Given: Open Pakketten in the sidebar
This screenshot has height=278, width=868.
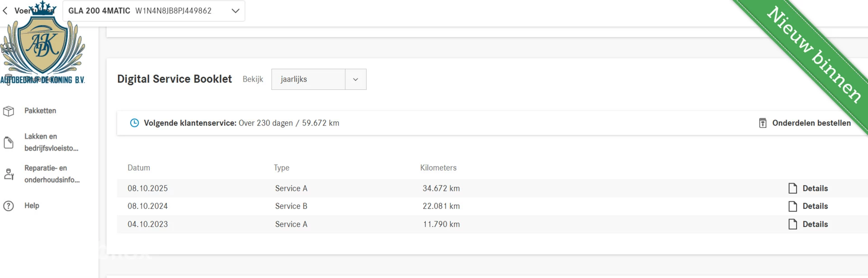Looking at the screenshot, I should (x=40, y=111).
